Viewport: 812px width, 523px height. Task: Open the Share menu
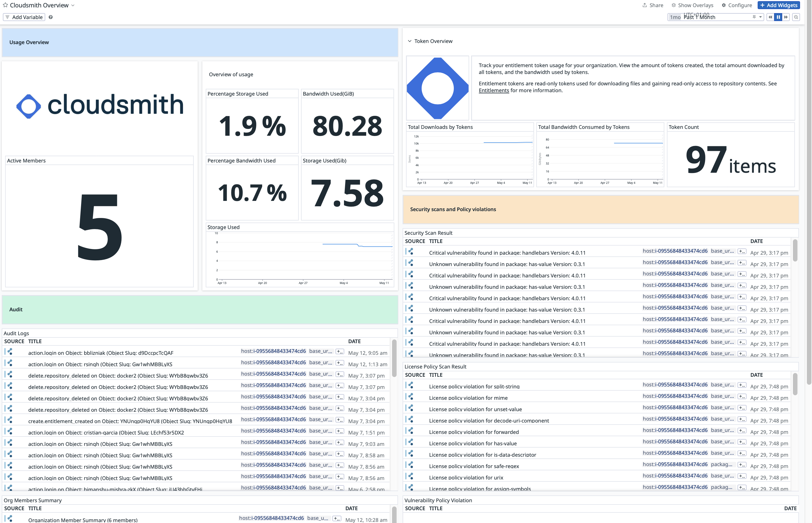[x=652, y=5]
